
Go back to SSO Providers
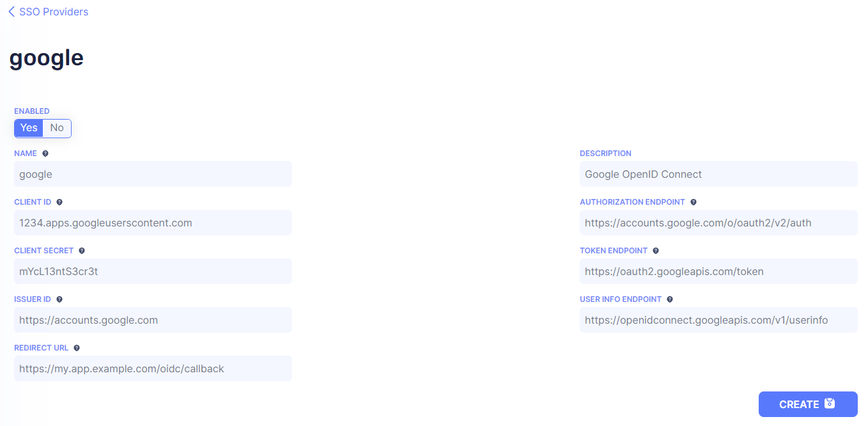[x=49, y=12]
